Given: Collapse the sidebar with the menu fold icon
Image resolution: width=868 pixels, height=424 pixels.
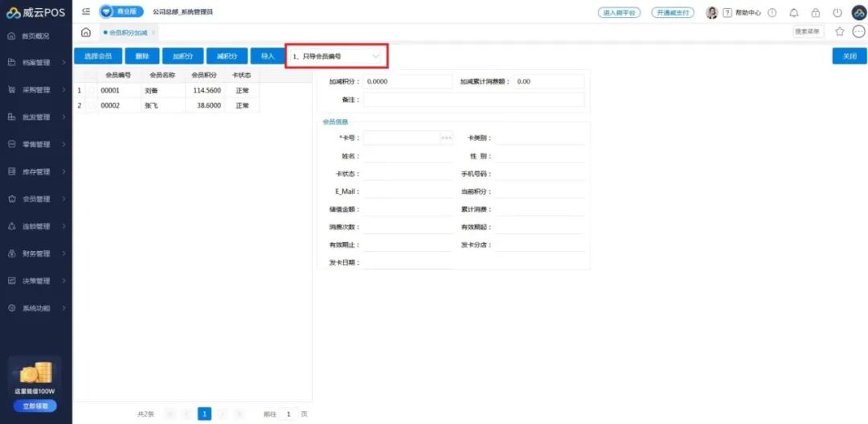Looking at the screenshot, I should pos(86,12).
